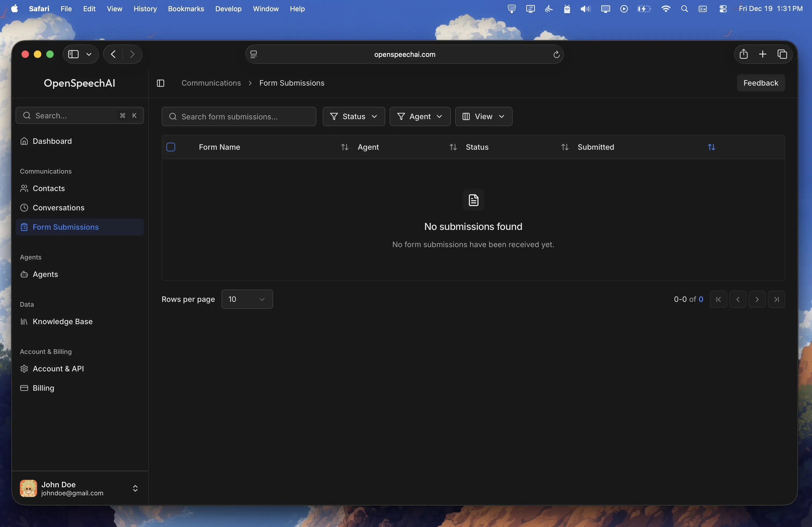Navigate back in Safari
Image resolution: width=812 pixels, height=527 pixels.
point(113,54)
